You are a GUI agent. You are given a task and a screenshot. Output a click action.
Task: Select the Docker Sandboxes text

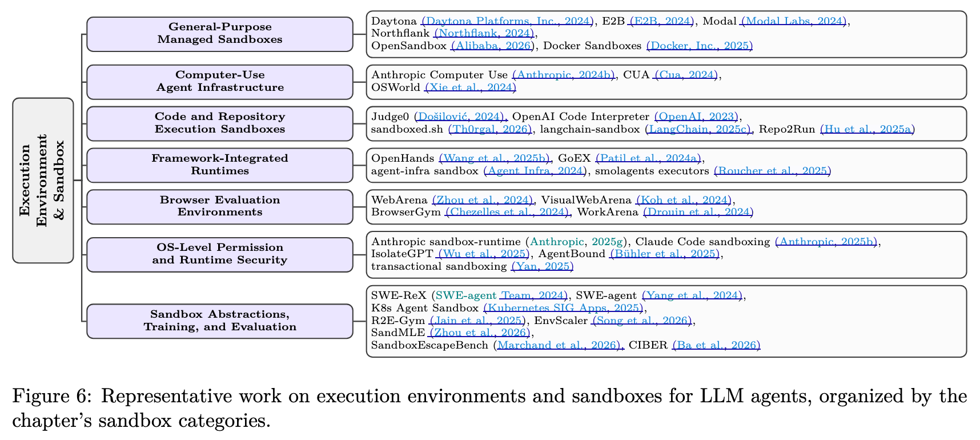click(x=592, y=46)
